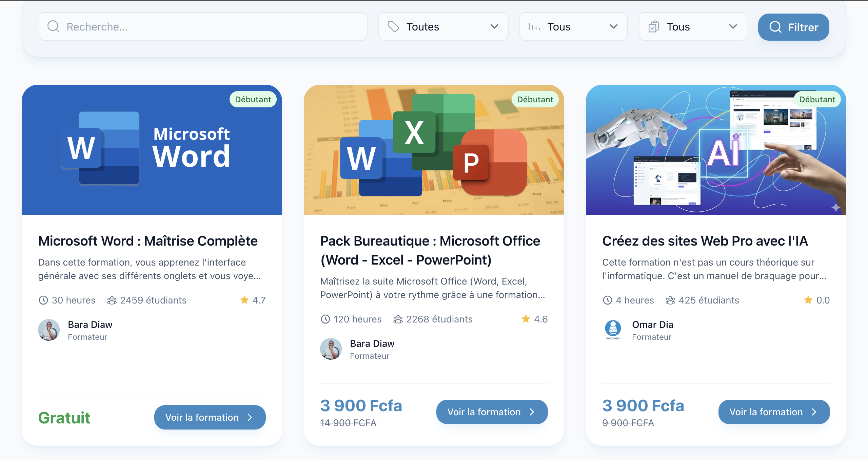Click the bar-level icon in Tous filter
This screenshot has width=868, height=460.
tap(534, 26)
